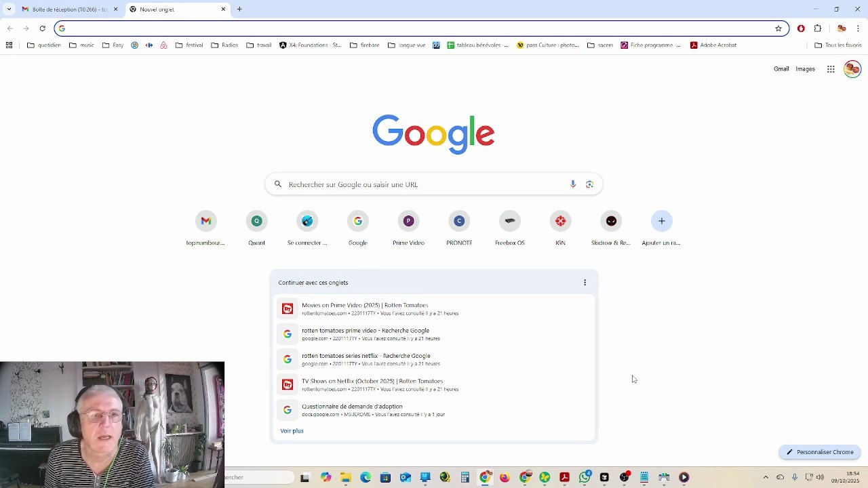This screenshot has width=868, height=488.
Task: Open the Qwant shortcut
Action: 256,229
